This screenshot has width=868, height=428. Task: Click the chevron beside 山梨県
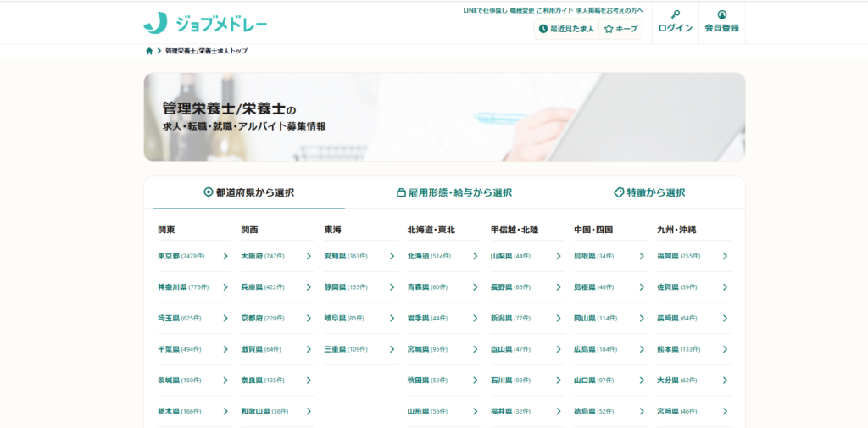point(559,256)
